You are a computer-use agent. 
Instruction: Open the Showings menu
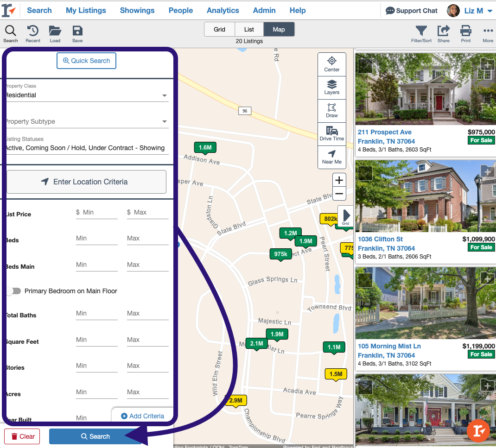pyautogui.click(x=137, y=11)
